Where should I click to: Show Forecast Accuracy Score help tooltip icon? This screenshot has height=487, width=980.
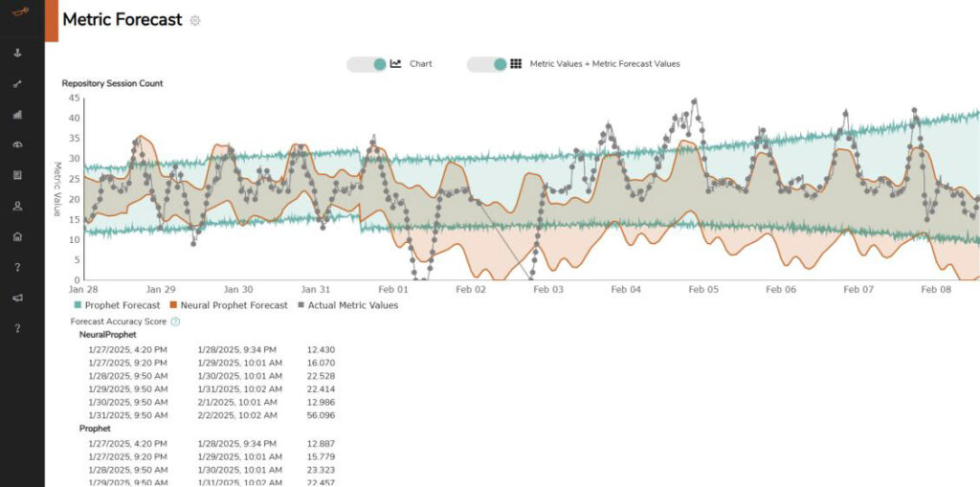tap(175, 321)
